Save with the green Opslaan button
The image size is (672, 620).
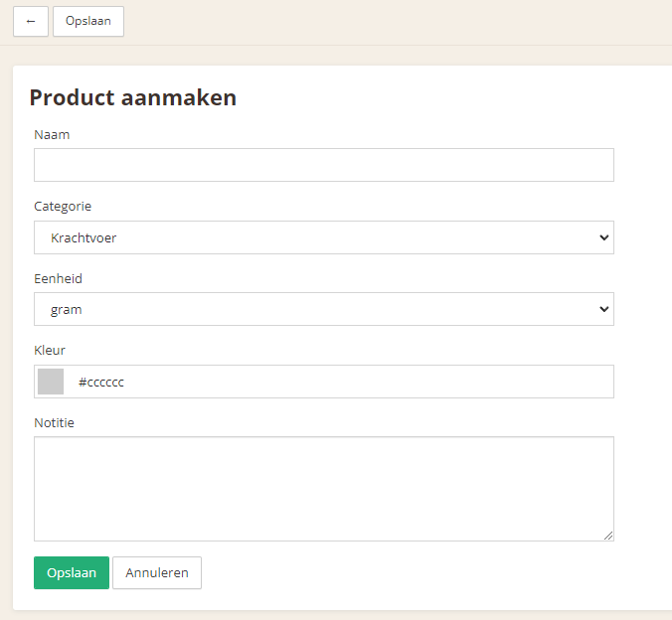point(72,572)
